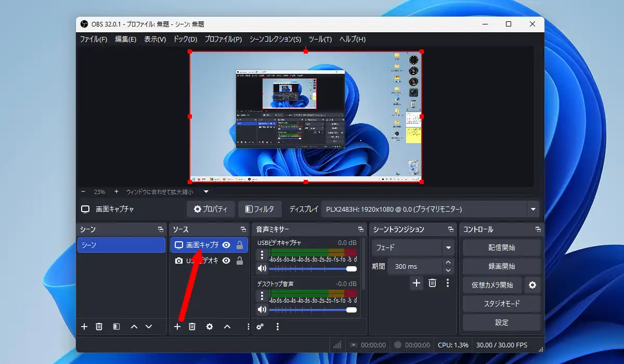Open the ファイル(F) menu
This screenshot has width=624, height=364.
click(94, 39)
